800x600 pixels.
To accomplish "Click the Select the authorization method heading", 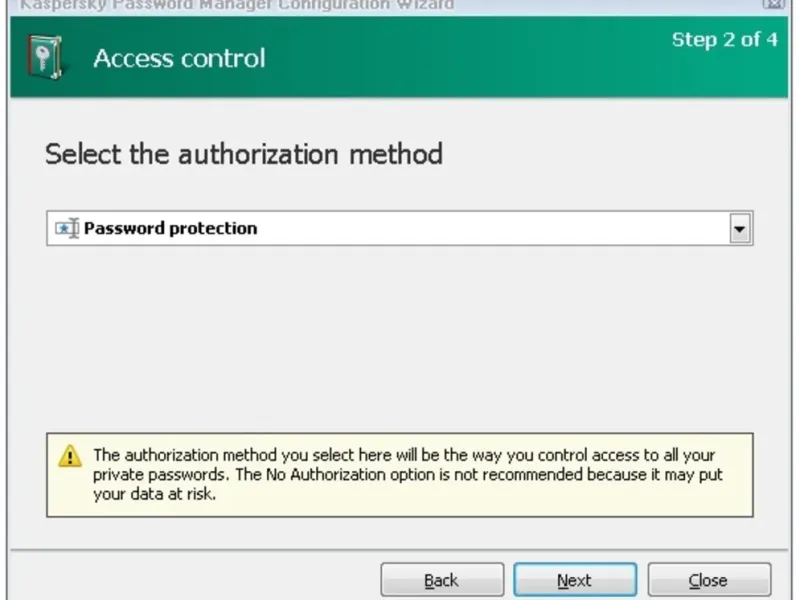I will coord(243,154).
